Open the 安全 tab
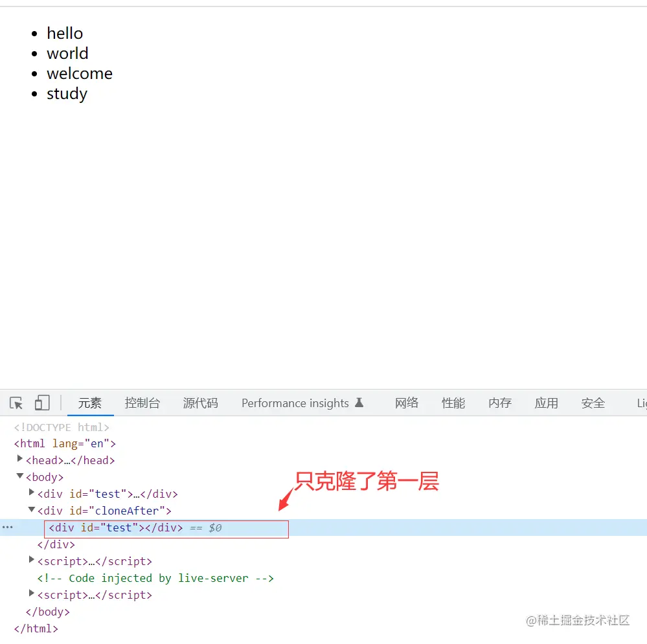Image resolution: width=647 pixels, height=644 pixels. pos(593,403)
